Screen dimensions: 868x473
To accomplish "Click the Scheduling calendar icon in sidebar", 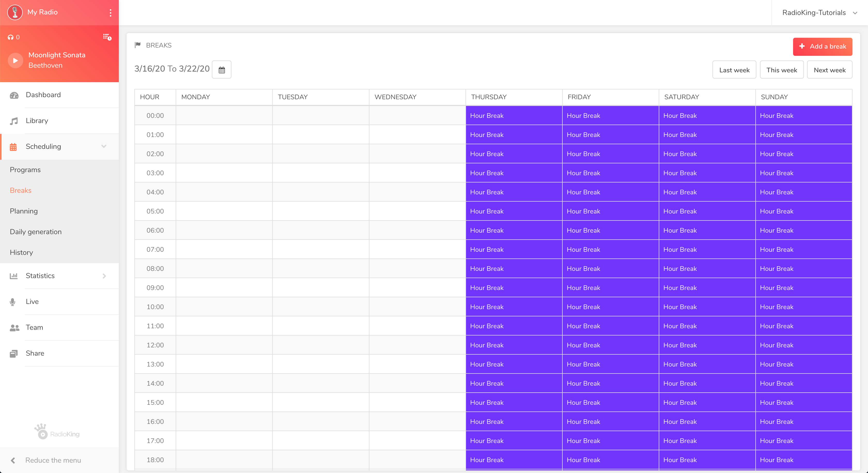I will click(x=13, y=147).
